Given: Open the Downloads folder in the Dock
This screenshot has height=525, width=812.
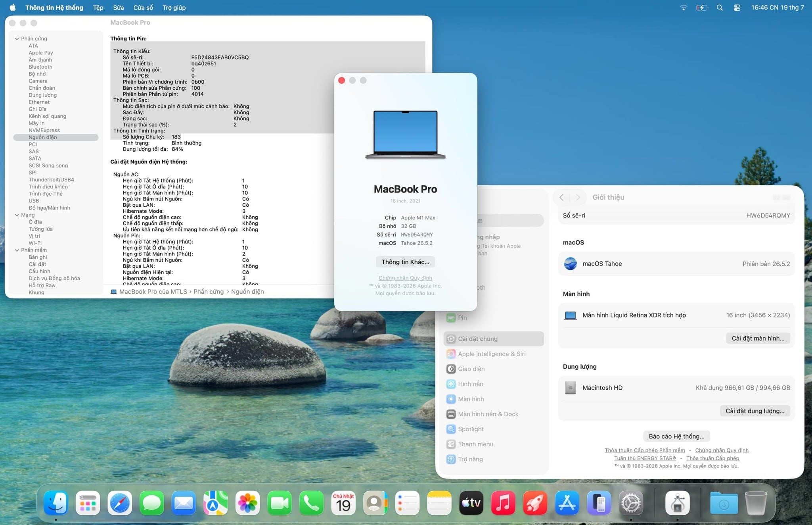Looking at the screenshot, I should 724,503.
